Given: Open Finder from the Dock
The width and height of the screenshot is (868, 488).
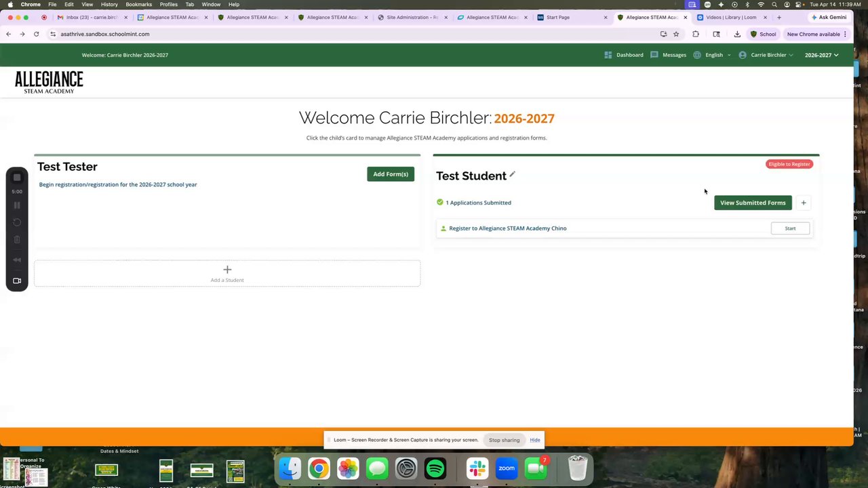Looking at the screenshot, I should point(290,468).
